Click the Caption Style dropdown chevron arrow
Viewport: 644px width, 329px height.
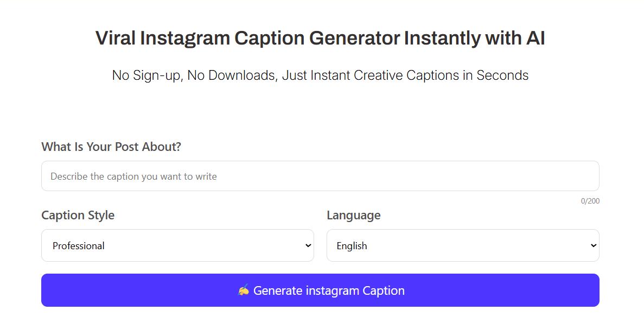point(308,245)
